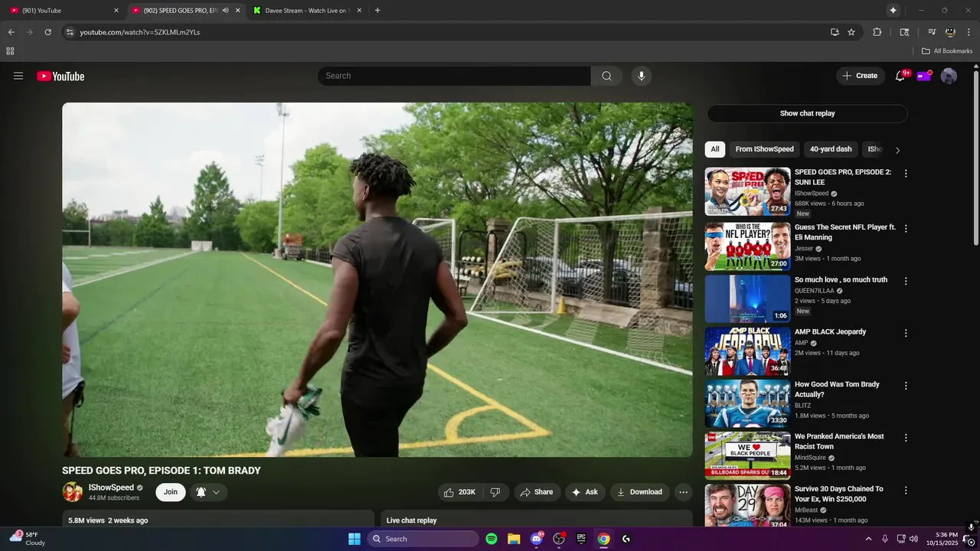Join the IShowSpeed channel
980x551 pixels.
click(170, 492)
